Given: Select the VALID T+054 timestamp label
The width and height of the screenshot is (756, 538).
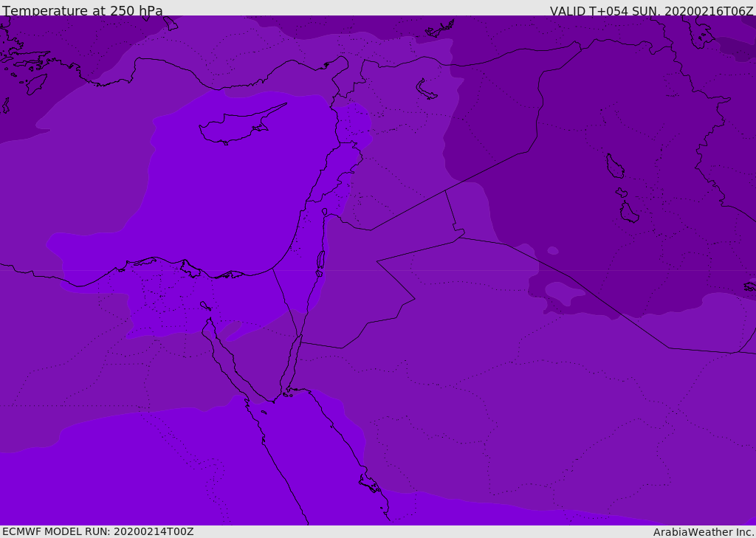Looking at the screenshot, I should (x=651, y=11).
